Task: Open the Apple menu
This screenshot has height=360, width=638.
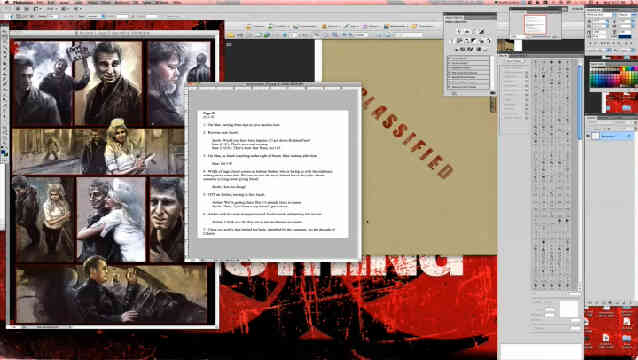Action: (x=6, y=2)
